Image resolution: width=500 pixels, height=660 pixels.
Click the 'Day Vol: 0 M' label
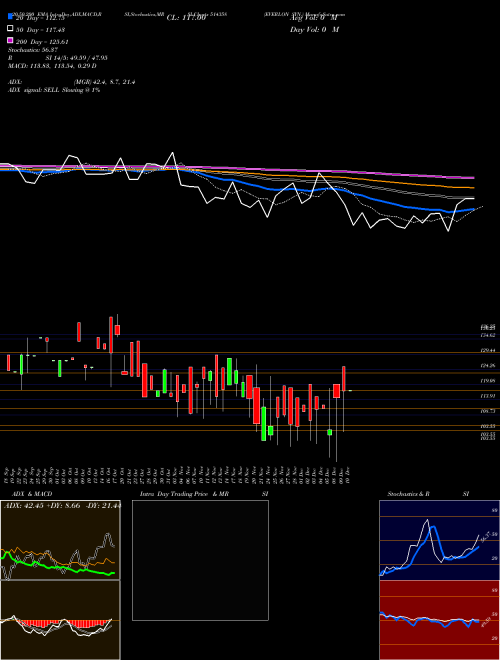(x=314, y=30)
